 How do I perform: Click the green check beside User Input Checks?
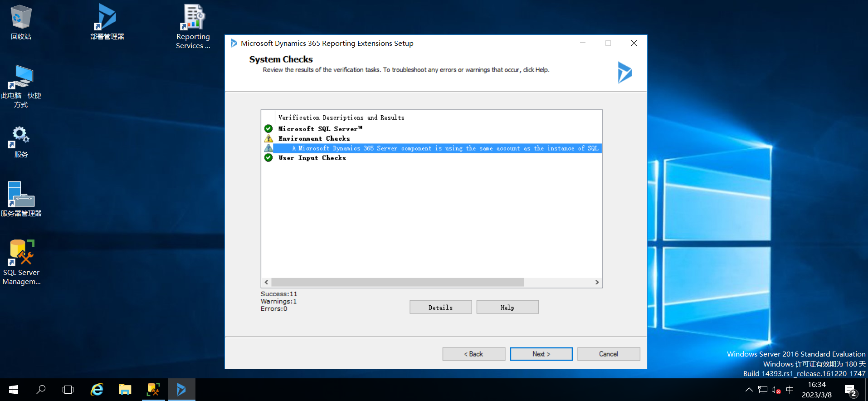[x=268, y=157]
